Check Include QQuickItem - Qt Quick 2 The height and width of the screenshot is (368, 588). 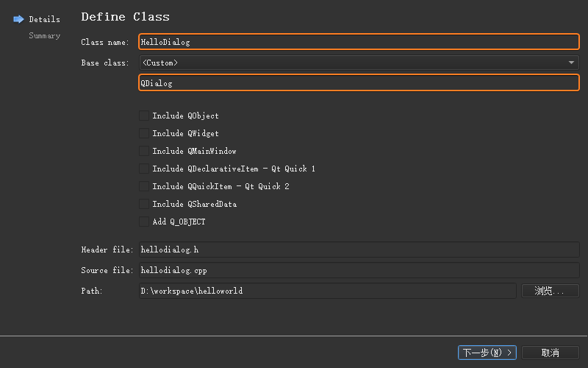click(x=143, y=186)
